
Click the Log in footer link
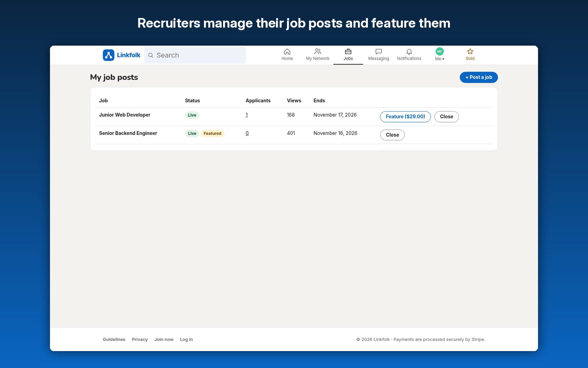pos(186,339)
